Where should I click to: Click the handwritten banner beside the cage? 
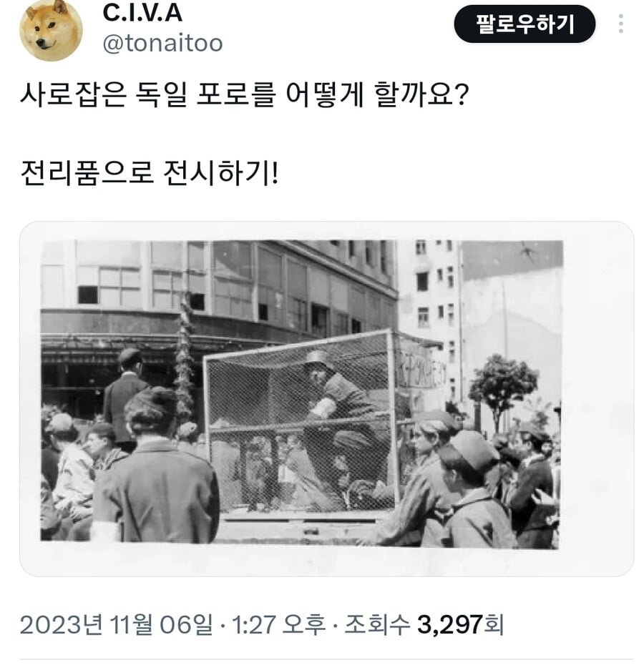[421, 368]
